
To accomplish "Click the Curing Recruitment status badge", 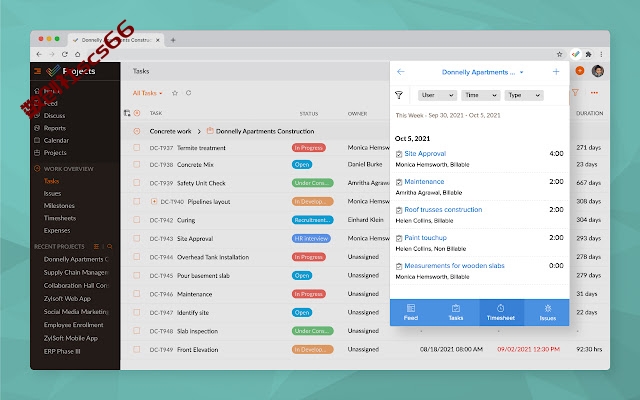I will 313,220.
